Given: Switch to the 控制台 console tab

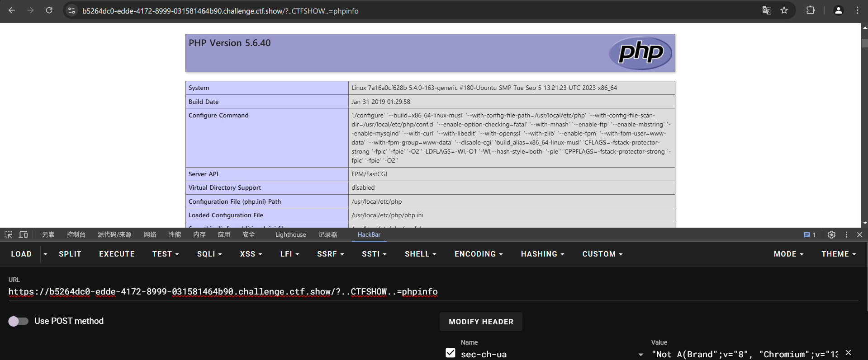Looking at the screenshot, I should coord(76,235).
